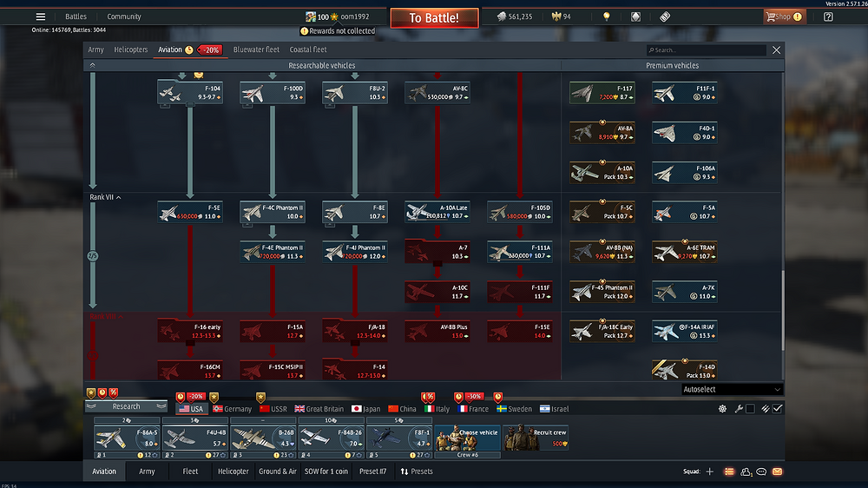868x488 pixels.
Task: Select the A-10A Late vehicle card
Action: point(437,212)
